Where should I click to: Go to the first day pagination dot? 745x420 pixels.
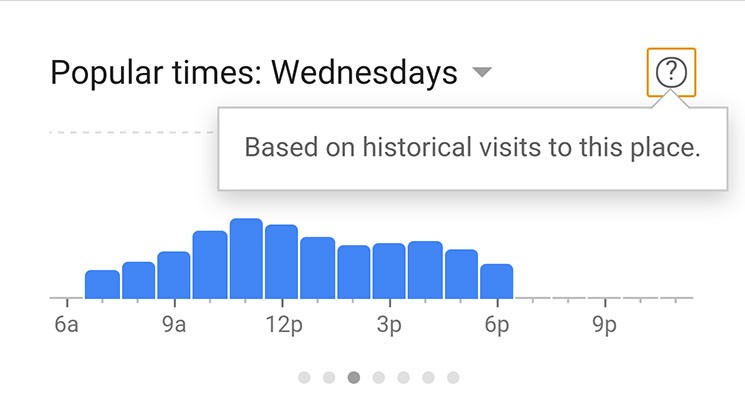[304, 378]
